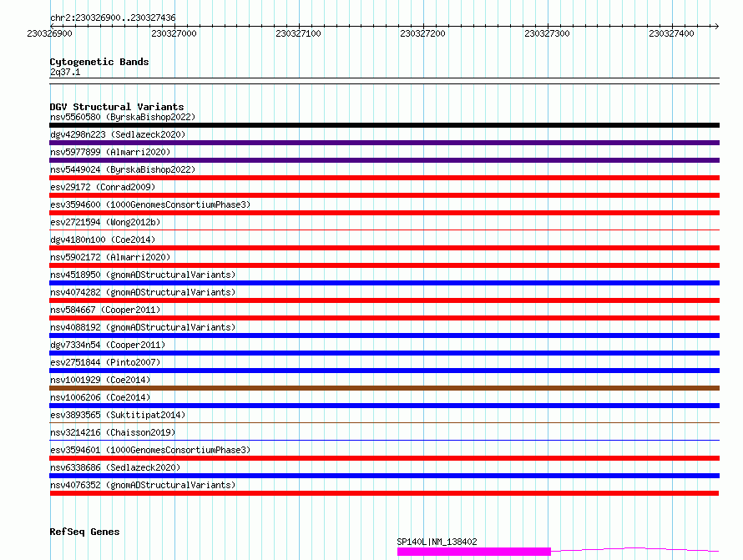Open dgv7334n54 (Cooper2011) variant label
Image resolution: width=743 pixels, height=560 pixels.
108,345
